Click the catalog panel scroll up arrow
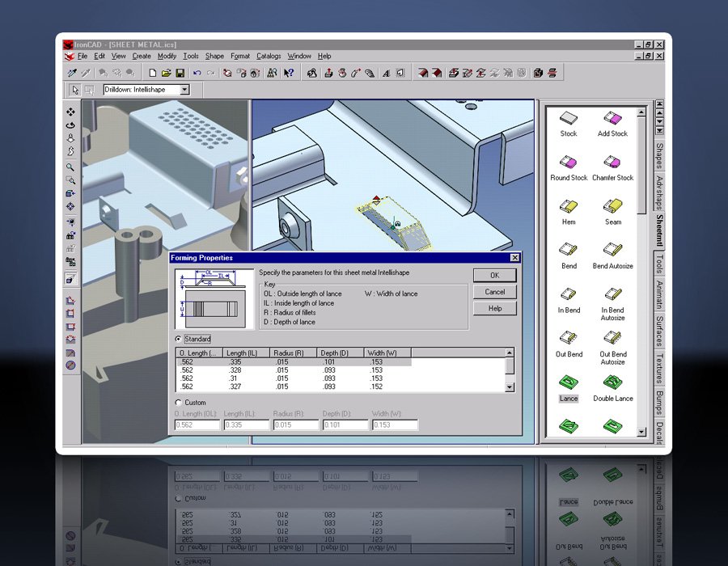 (x=641, y=112)
